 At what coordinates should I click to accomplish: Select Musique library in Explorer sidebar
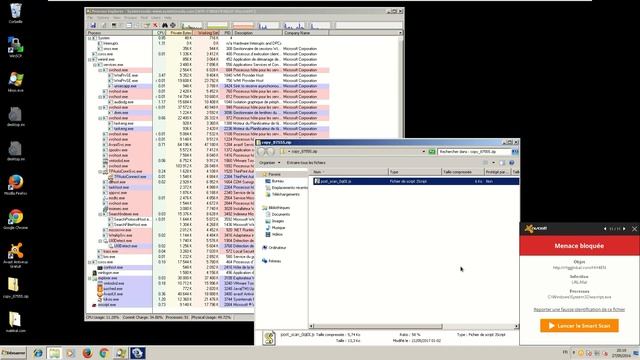275,227
